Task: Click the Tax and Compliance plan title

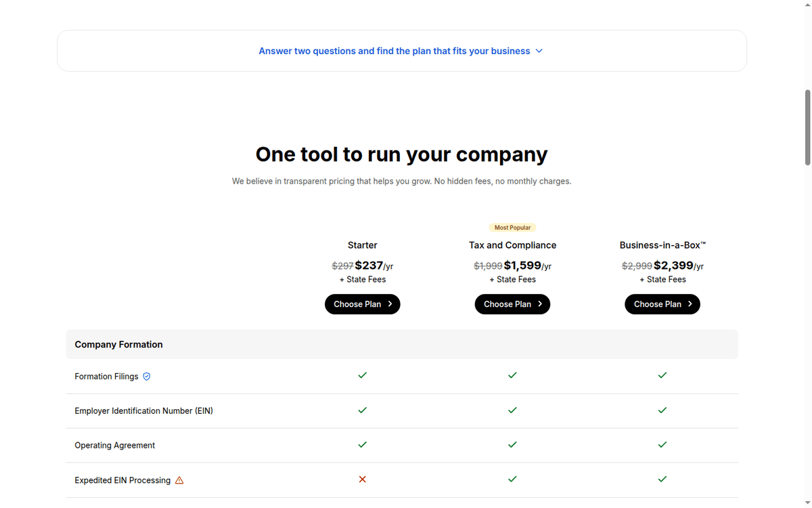Action: coord(512,245)
